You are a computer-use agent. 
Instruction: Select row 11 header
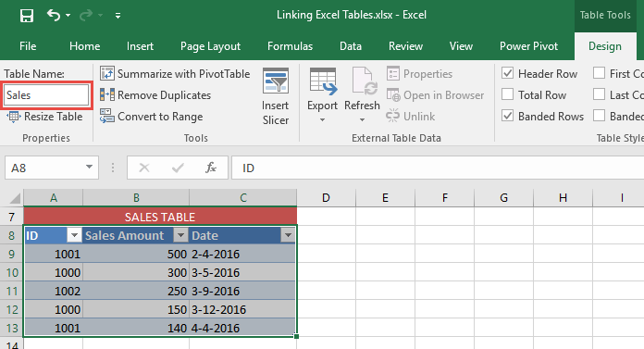pyautogui.click(x=11, y=291)
